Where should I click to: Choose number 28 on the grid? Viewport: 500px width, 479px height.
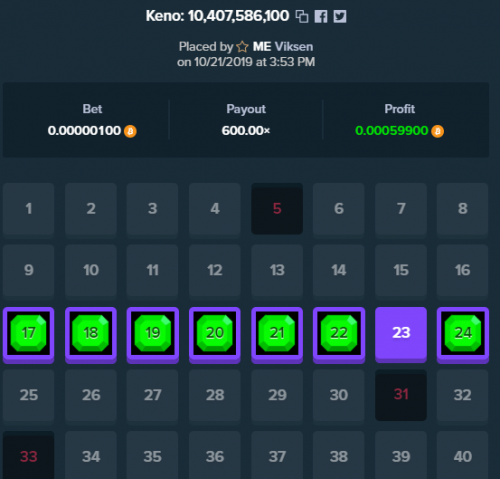[x=215, y=396]
